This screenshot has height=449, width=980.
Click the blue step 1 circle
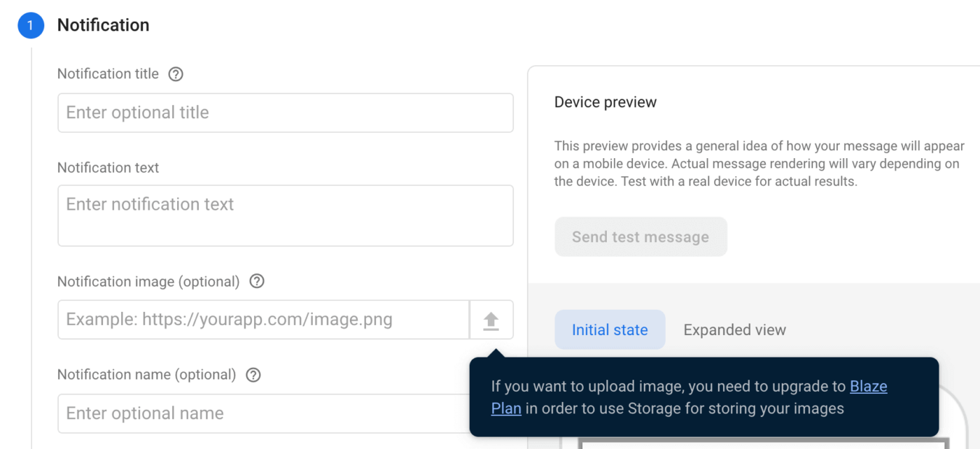pos(30,25)
